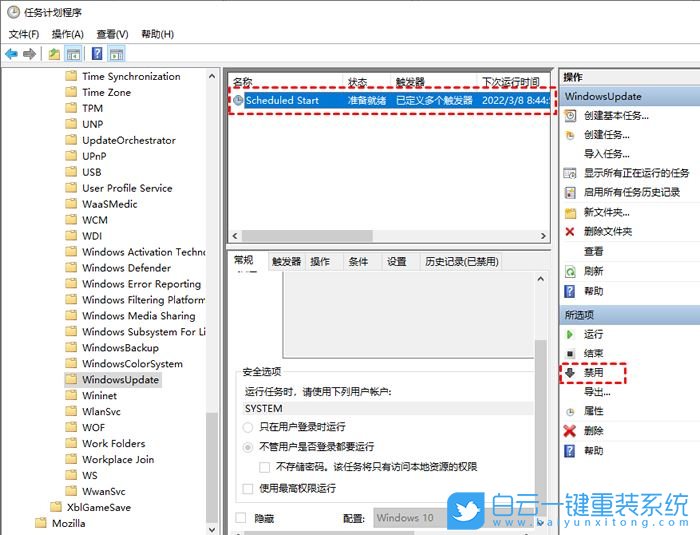Viewport: 700px width, 535px height.
Task: Toggle the 隐藏 checkbox
Action: coord(241,518)
